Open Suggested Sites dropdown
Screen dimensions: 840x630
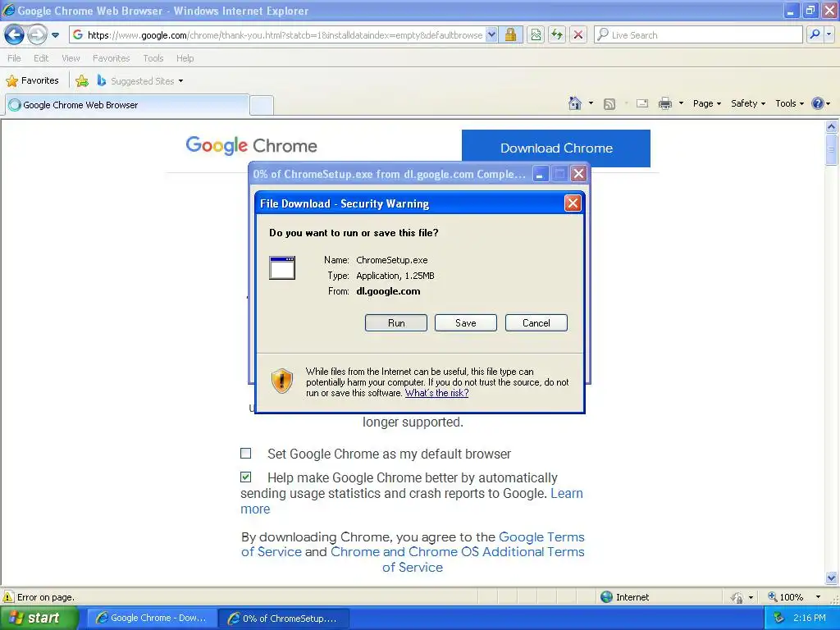point(139,81)
